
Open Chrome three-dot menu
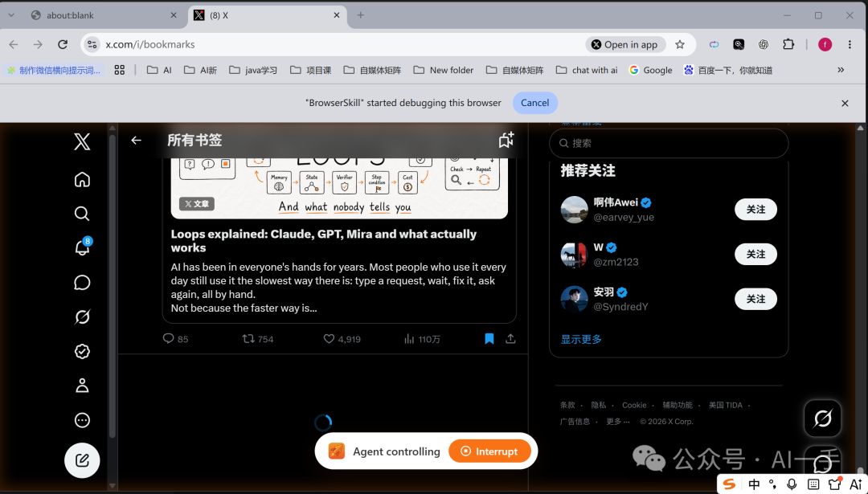coord(850,44)
